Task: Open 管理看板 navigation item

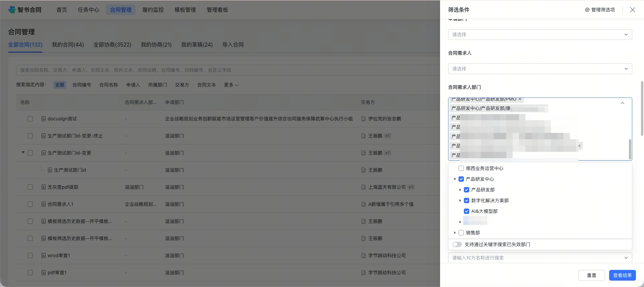Action: (217, 10)
